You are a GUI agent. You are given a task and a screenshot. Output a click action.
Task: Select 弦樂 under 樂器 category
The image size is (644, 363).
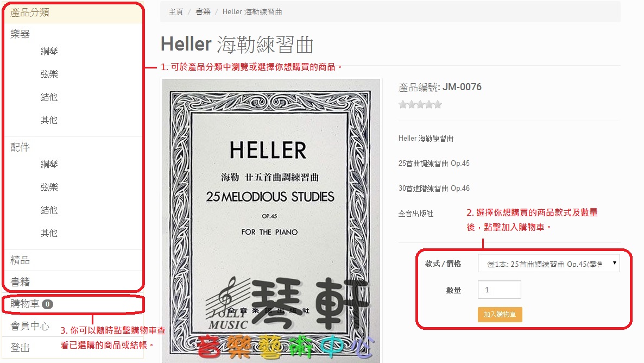(x=49, y=74)
